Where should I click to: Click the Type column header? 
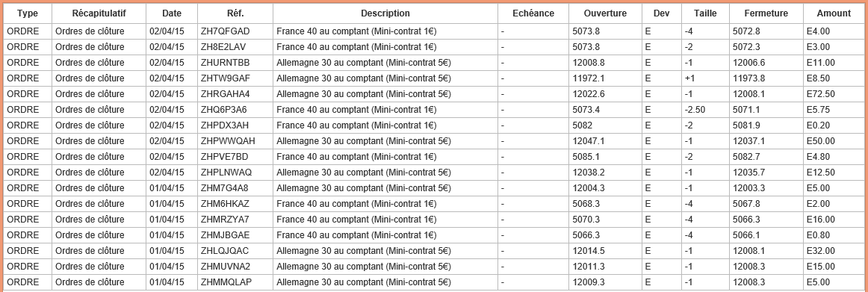click(27, 14)
